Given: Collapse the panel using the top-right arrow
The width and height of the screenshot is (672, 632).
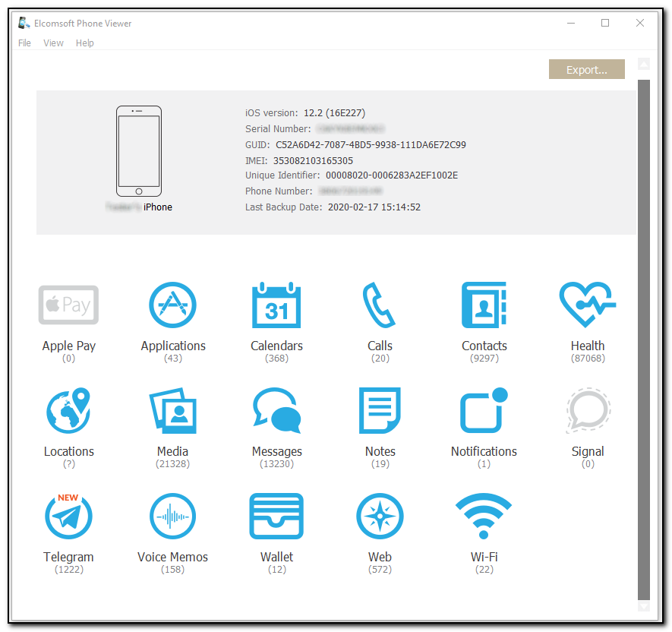Looking at the screenshot, I should pos(644,64).
